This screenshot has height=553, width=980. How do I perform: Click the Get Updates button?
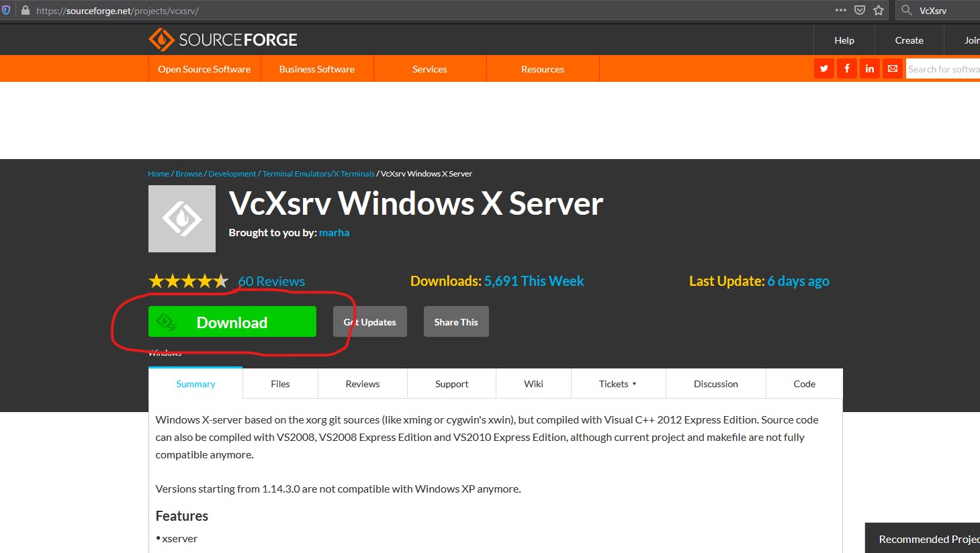pyautogui.click(x=370, y=321)
